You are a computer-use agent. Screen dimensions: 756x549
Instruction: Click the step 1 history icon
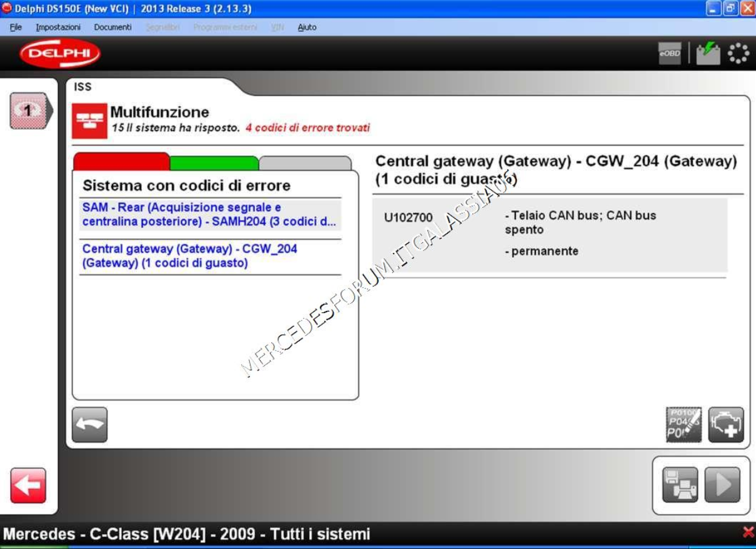pos(29,111)
